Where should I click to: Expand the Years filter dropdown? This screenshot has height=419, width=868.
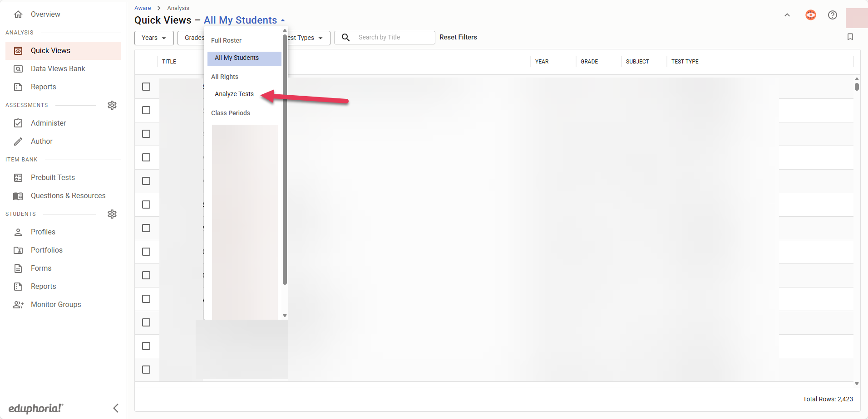tap(154, 38)
